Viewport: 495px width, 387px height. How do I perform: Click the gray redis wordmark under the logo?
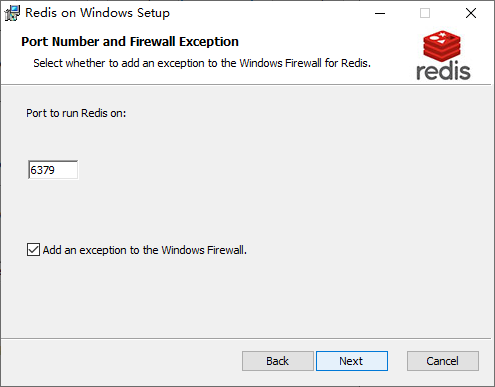[443, 71]
